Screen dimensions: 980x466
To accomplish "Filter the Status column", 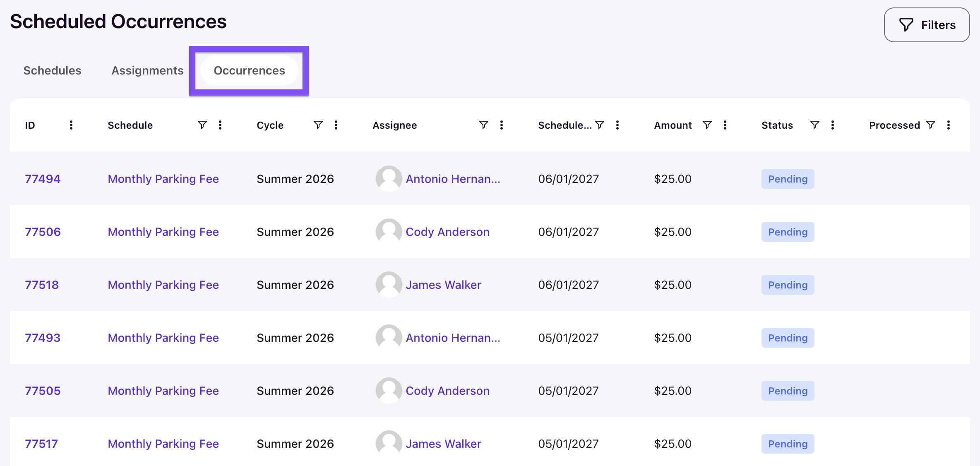I will click(814, 125).
